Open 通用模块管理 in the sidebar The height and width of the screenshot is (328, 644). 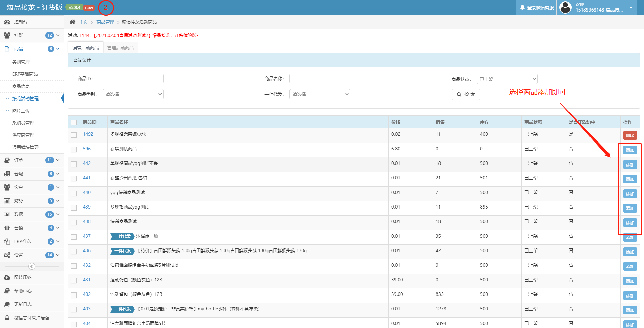pos(25,147)
